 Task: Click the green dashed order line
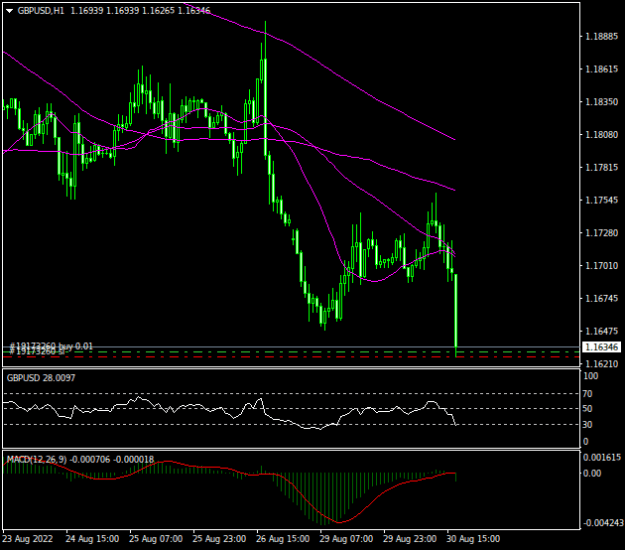(291, 352)
